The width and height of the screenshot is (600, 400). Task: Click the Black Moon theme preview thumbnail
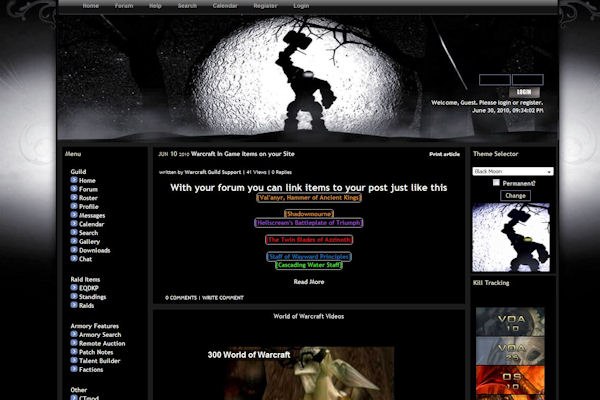[511, 237]
